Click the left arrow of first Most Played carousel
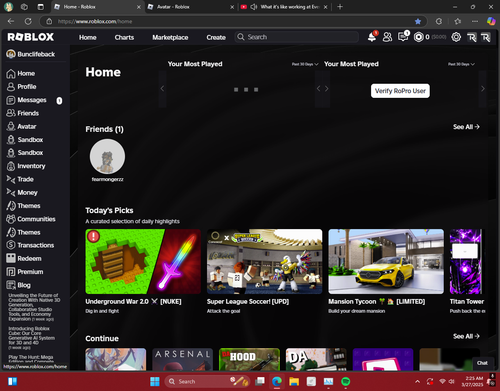 [x=162, y=89]
